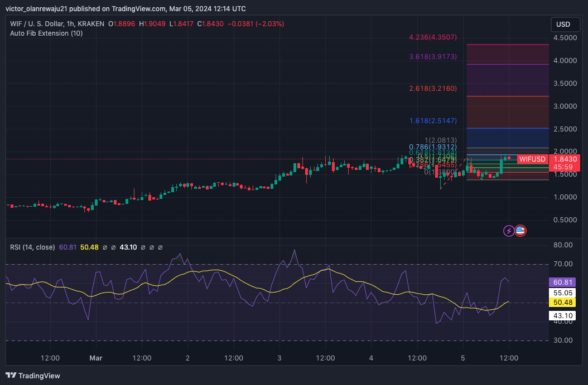
Task: Click the day 4 label on time axis
Action: point(371,358)
